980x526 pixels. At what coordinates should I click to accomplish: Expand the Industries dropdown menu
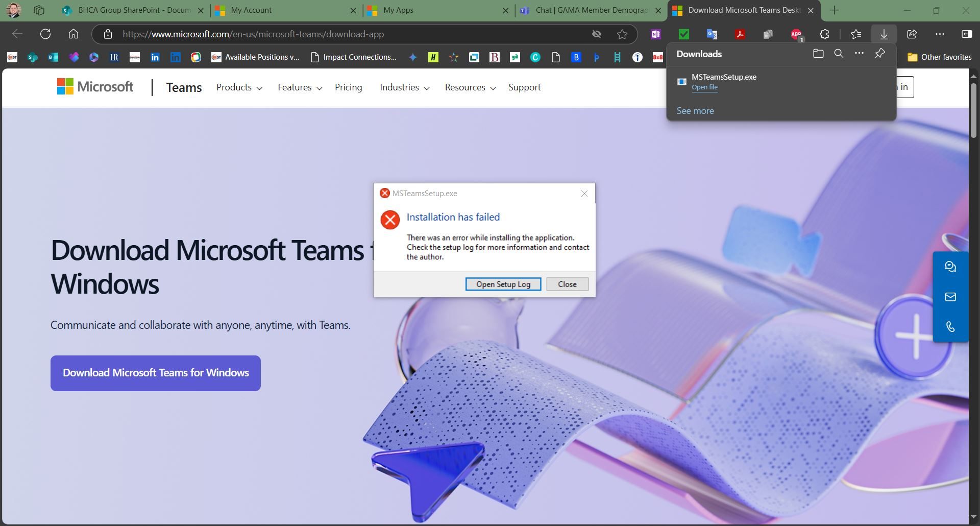click(x=405, y=87)
